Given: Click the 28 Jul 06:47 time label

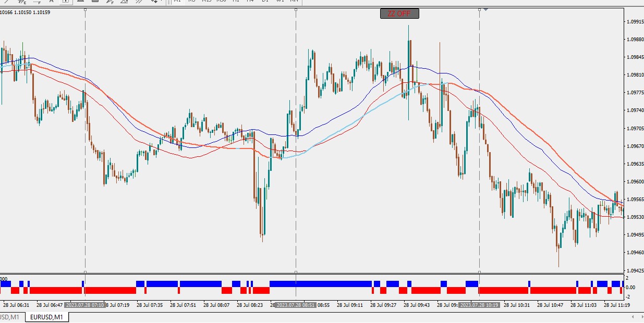Looking at the screenshot, I should click(x=50, y=305).
